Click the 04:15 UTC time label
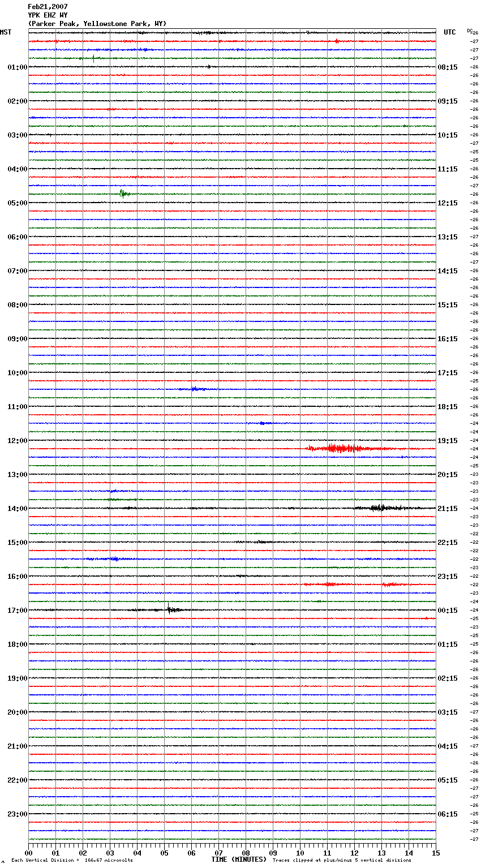The image size is (481, 868). [448, 746]
